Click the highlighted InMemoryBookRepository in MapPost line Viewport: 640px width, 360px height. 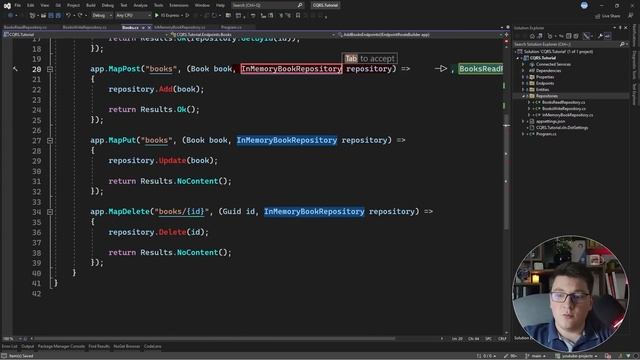[x=291, y=69]
